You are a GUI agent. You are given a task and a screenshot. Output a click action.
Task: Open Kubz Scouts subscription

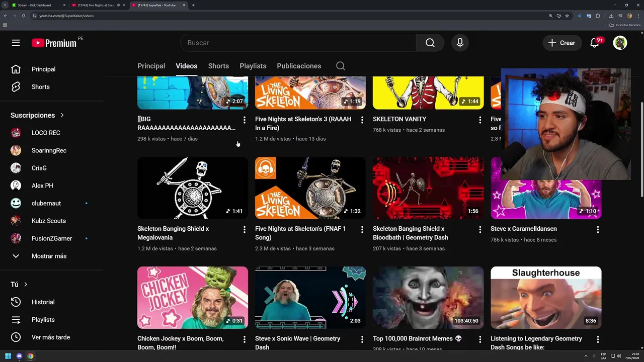(52, 221)
